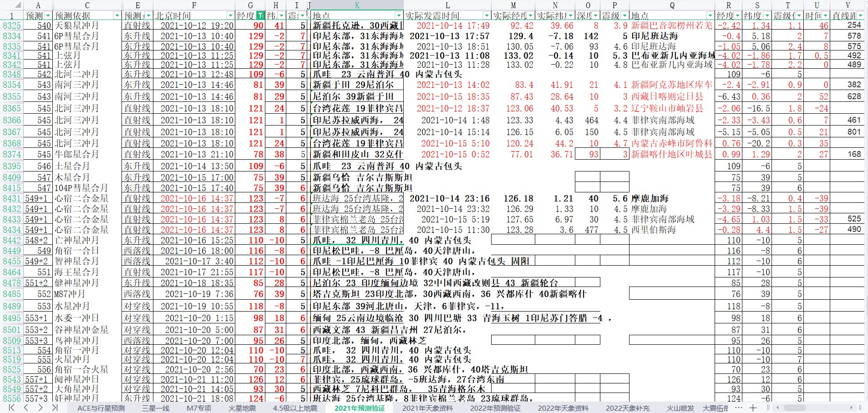This screenshot has width=868, height=413.
Task: Switch to the 火星地震 sheet tab
Action: [242, 408]
